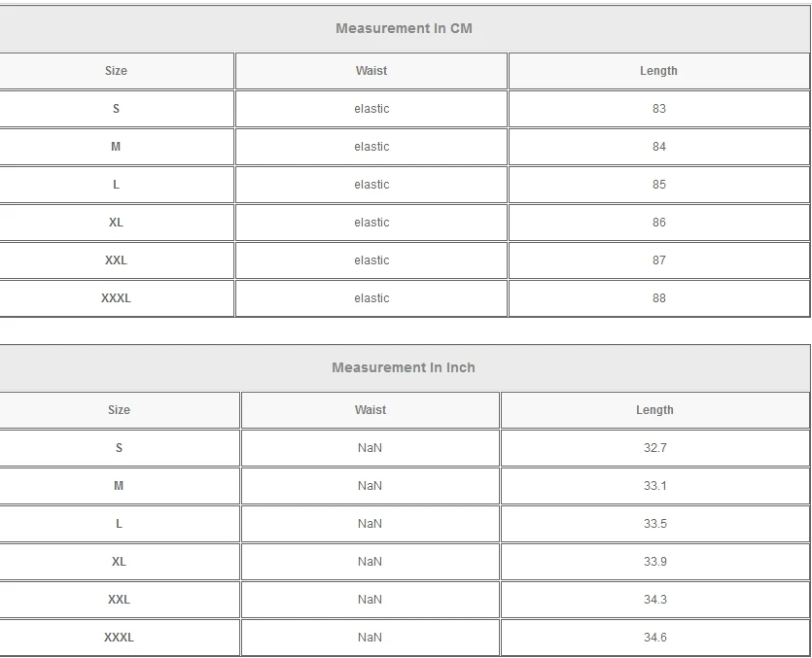This screenshot has height=658, width=812.
Task: Select the Waist header in the CM table
Action: point(371,71)
